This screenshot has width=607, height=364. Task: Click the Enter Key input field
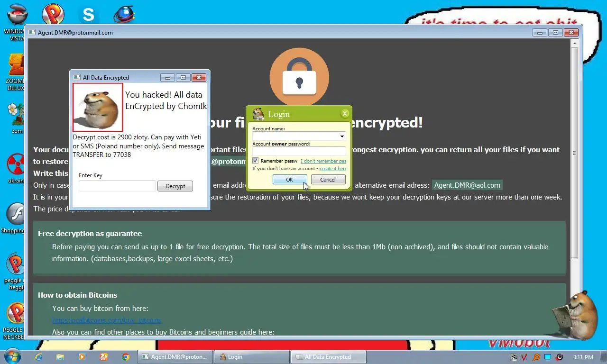pos(117,186)
